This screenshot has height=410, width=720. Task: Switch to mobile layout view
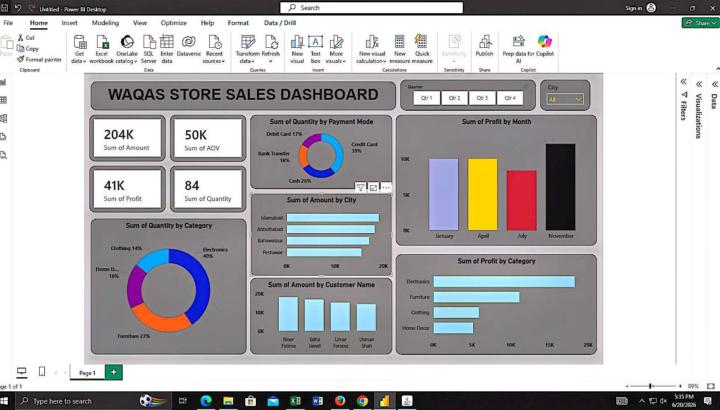tap(42, 371)
